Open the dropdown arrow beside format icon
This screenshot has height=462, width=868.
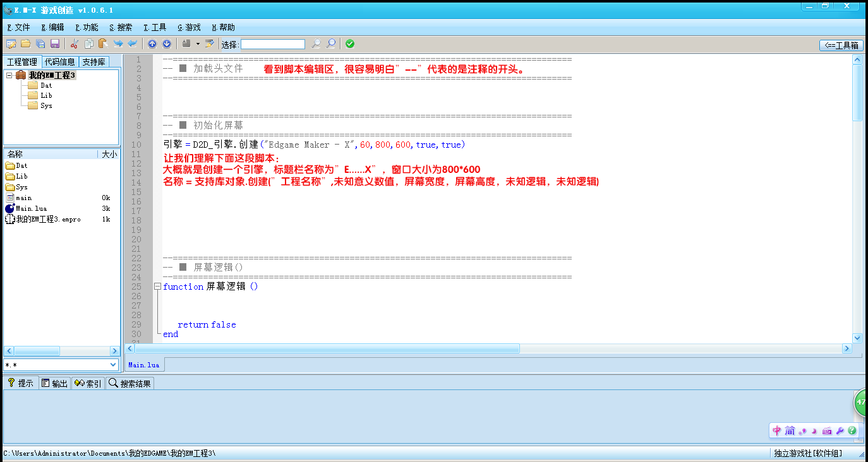(x=198, y=44)
